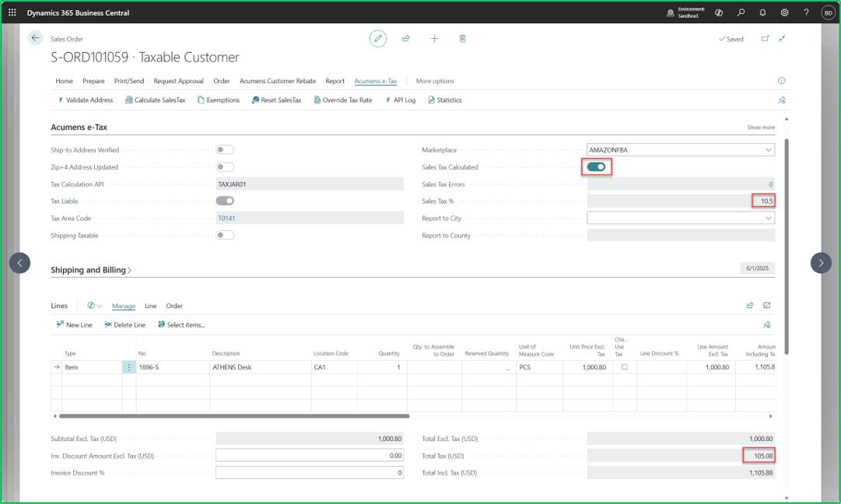Open the app launcher waffle menu
Image resolution: width=841 pixels, height=504 pixels.
(12, 12)
